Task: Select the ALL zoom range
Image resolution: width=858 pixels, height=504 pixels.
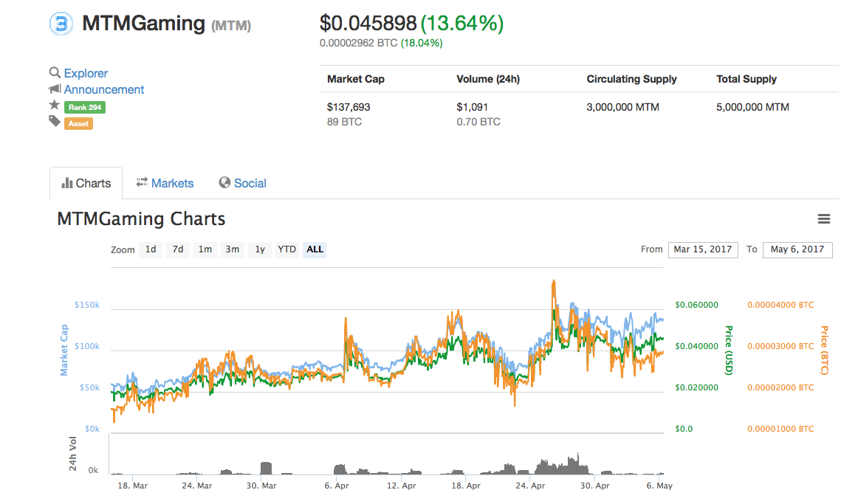Action: (x=315, y=249)
